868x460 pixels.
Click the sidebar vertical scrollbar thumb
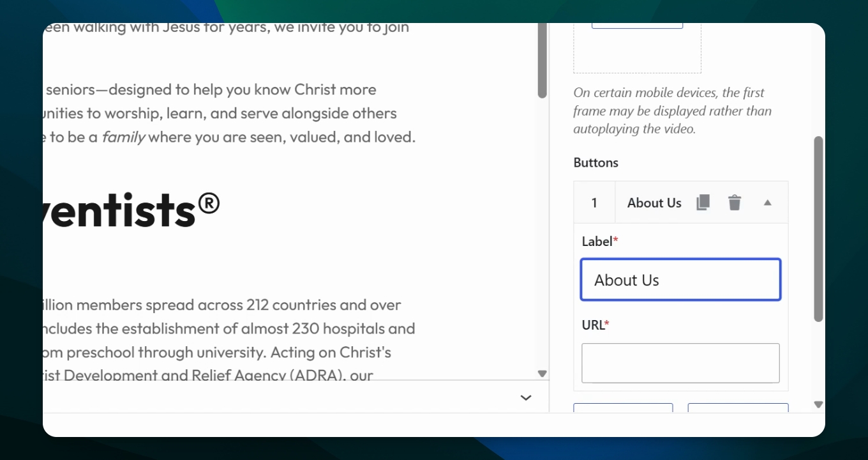[818, 229]
